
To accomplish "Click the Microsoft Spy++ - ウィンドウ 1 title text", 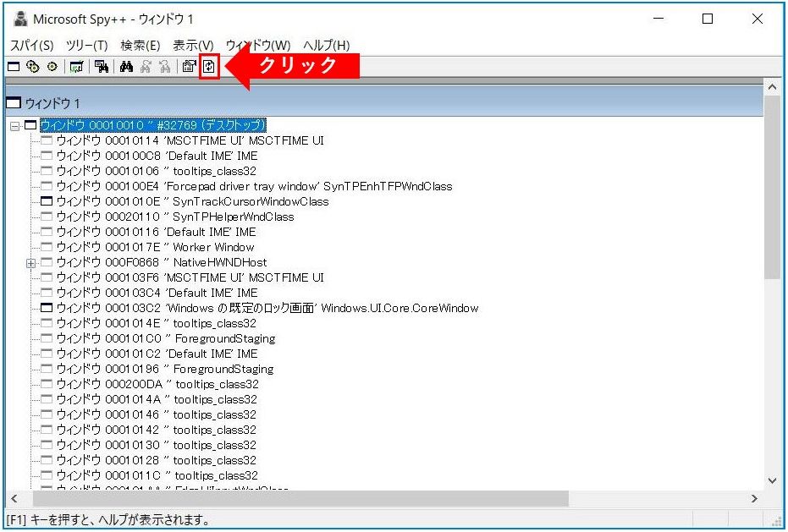I will 113,19.
